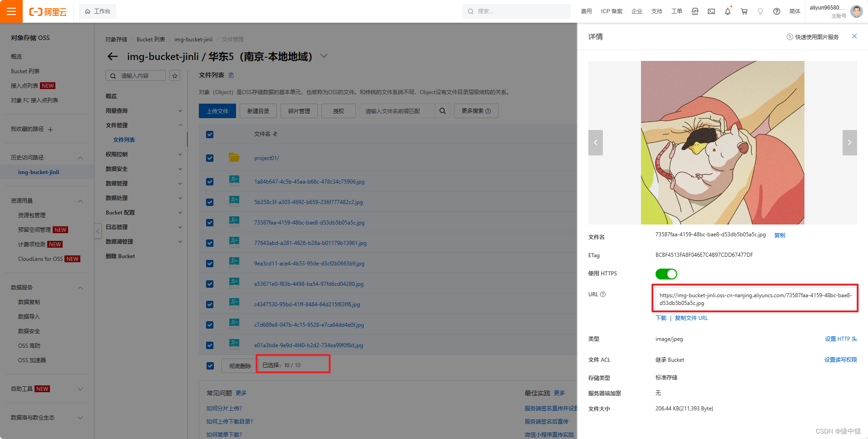Close the 详情 panel
Screen dimensions: 868x439
[x=854, y=36]
